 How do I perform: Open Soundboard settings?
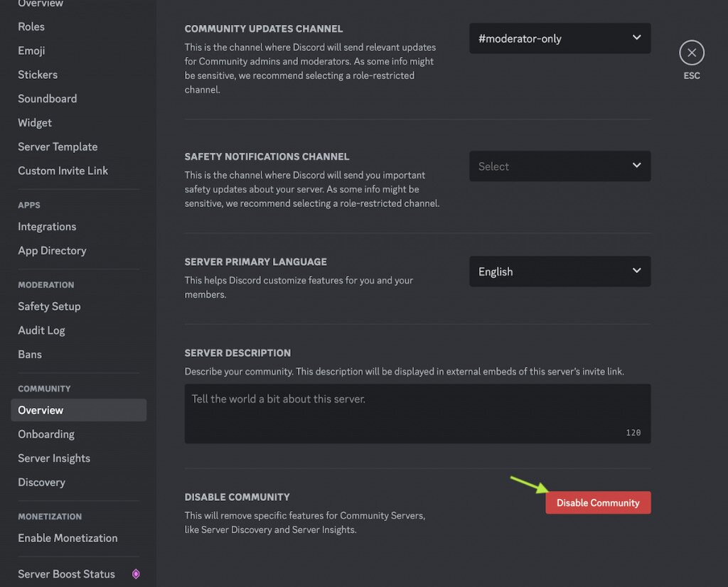[47, 98]
